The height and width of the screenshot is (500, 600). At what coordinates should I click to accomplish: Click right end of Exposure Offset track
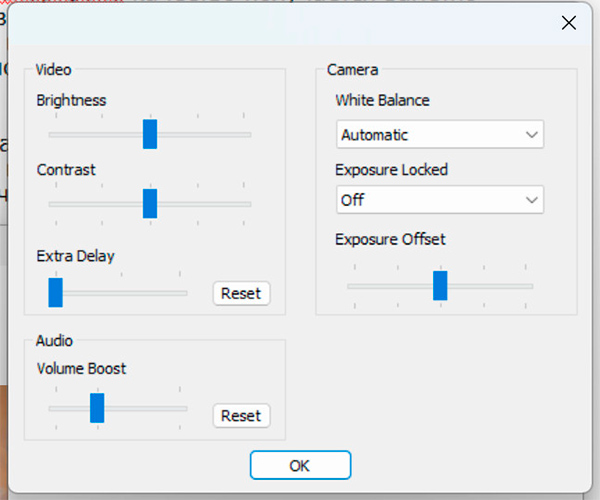point(530,285)
